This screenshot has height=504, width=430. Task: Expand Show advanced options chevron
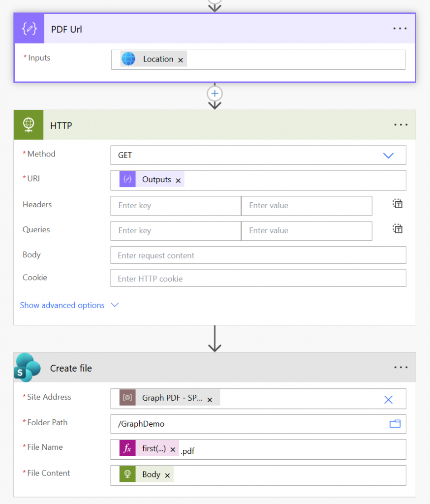coord(115,305)
